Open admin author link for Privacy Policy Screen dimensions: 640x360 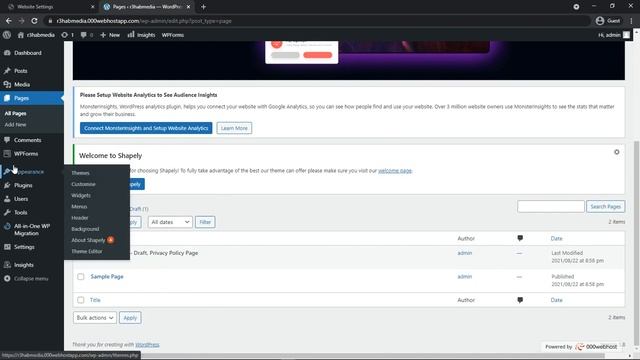point(464,253)
